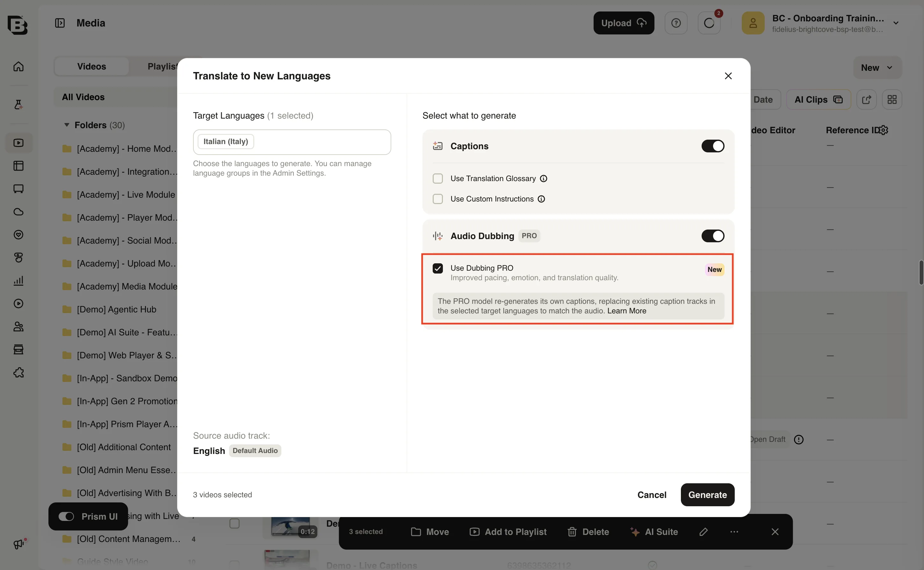Image resolution: width=924 pixels, height=570 pixels.
Task: Enable the Use Translation Glossary checkbox
Action: coord(438,179)
